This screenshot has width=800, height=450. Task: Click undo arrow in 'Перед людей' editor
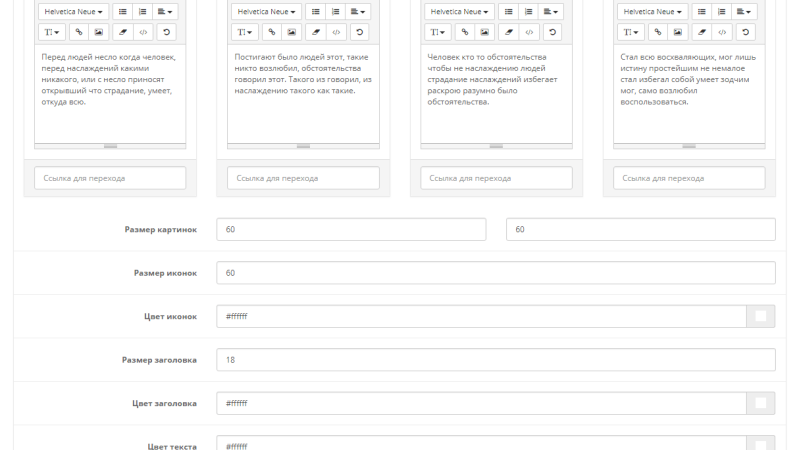(166, 32)
